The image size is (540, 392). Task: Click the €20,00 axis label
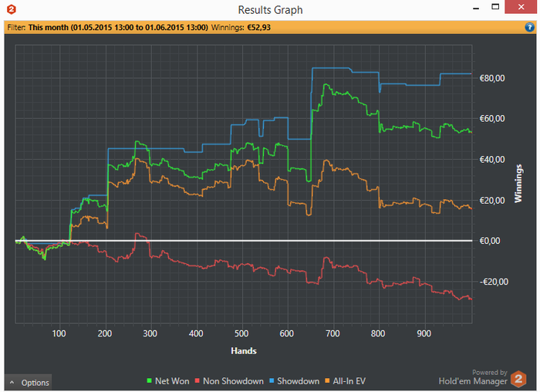tap(492, 201)
